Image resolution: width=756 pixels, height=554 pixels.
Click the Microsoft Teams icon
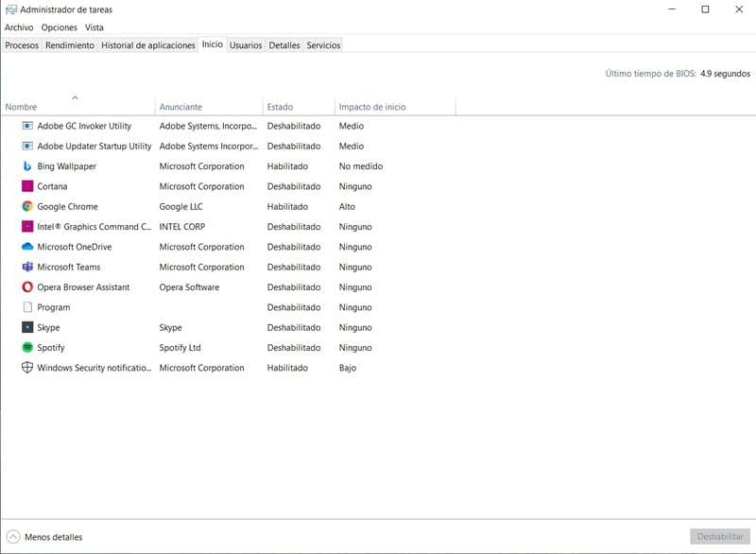click(x=27, y=267)
